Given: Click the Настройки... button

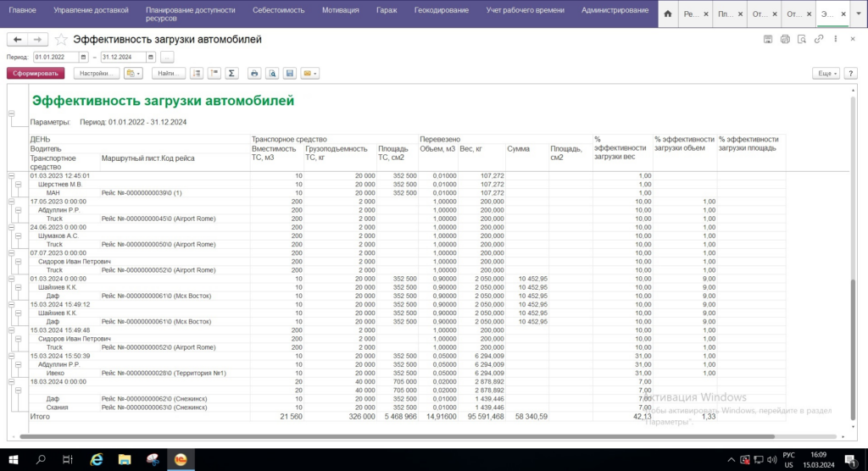Looking at the screenshot, I should (x=95, y=74).
